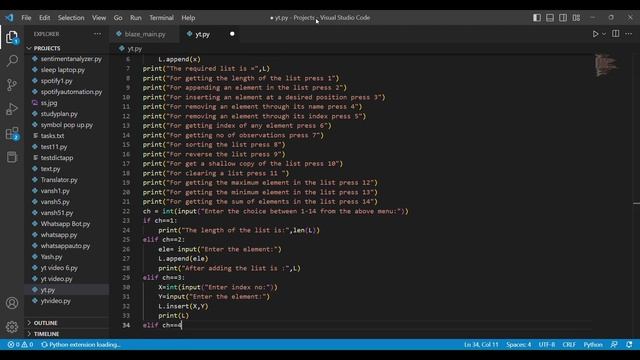Change encoding via UTF-8
This screenshot has width=640, height=360.
click(x=547, y=344)
